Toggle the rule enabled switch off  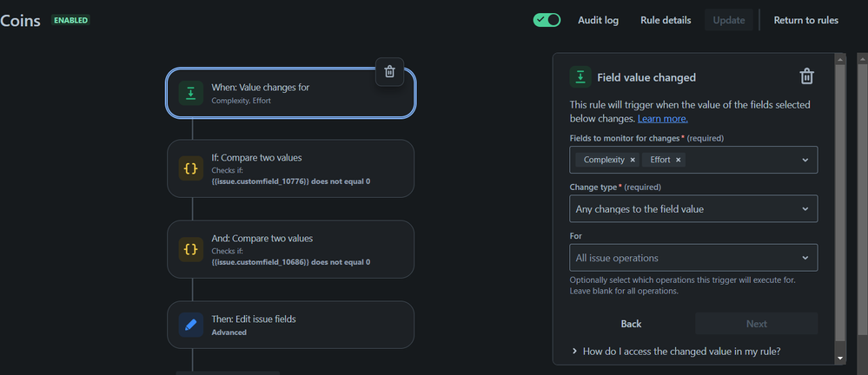(x=547, y=20)
